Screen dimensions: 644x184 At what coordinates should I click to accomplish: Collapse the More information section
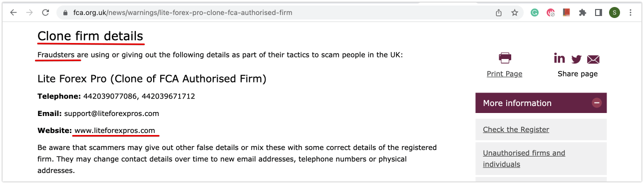click(x=597, y=103)
